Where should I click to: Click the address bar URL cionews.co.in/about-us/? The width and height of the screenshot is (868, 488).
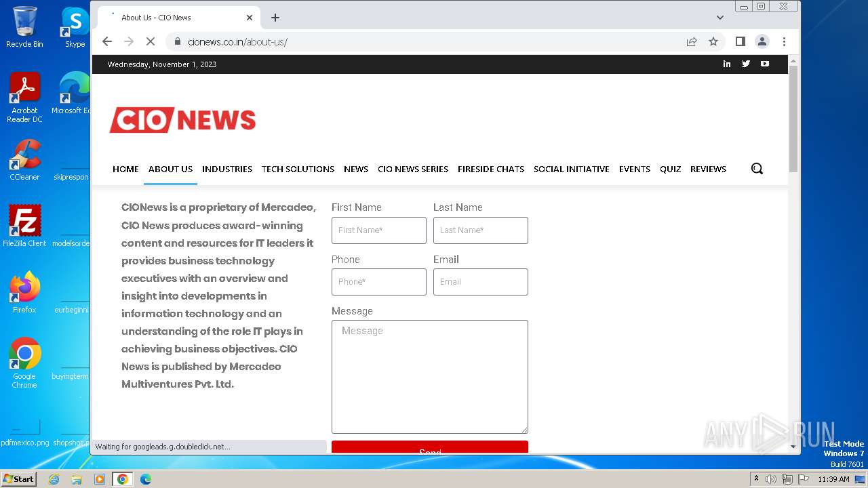point(238,41)
